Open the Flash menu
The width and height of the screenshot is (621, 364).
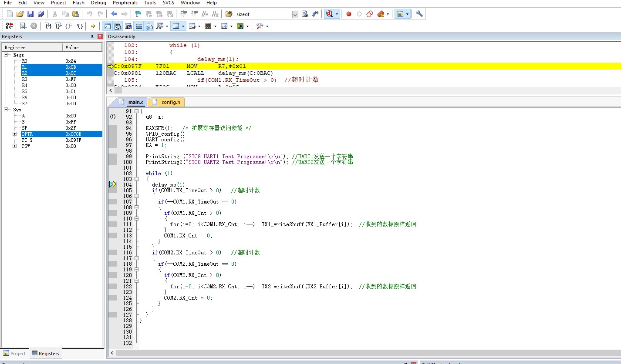(x=79, y=3)
